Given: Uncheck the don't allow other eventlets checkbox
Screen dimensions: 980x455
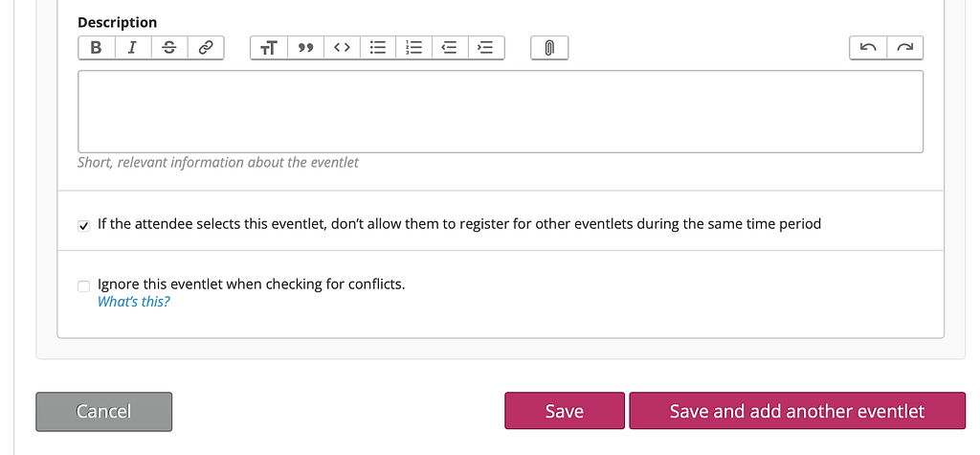Looking at the screenshot, I should (x=84, y=226).
